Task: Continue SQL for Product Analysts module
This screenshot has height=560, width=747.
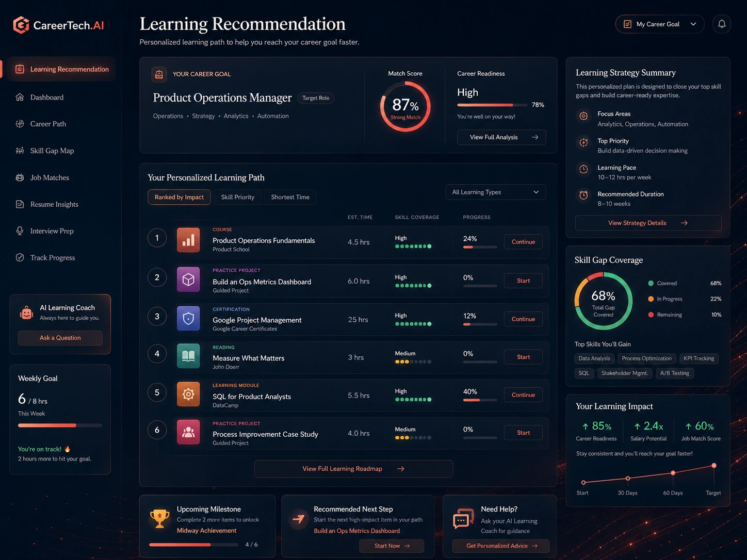Action: click(x=523, y=395)
